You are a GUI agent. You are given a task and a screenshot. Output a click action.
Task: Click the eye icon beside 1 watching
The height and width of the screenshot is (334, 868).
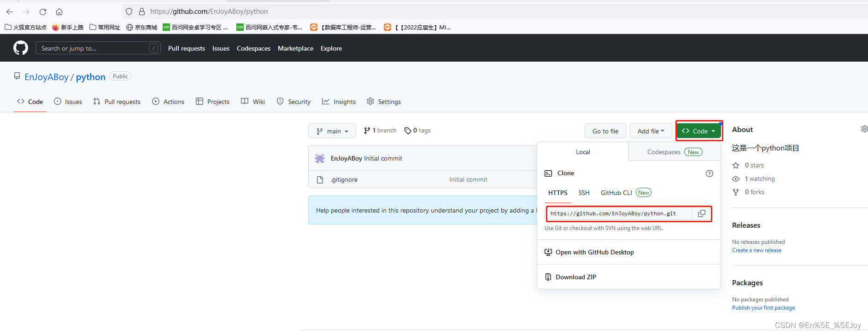(x=736, y=179)
